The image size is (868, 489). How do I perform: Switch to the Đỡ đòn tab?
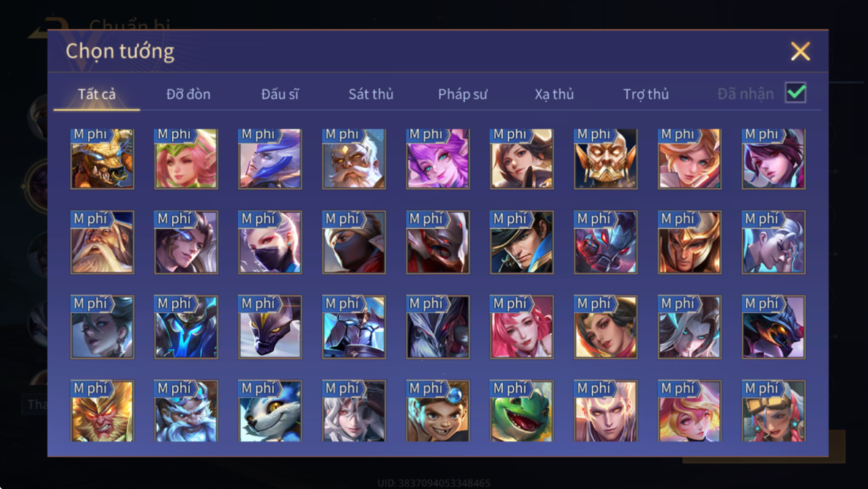[x=188, y=94]
